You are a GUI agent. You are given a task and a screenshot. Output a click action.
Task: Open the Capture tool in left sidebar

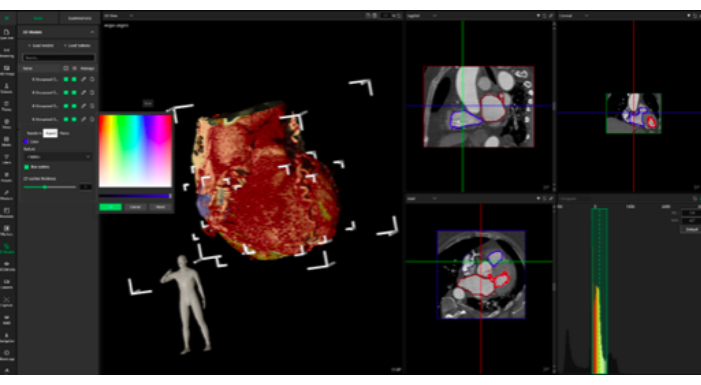7,302
